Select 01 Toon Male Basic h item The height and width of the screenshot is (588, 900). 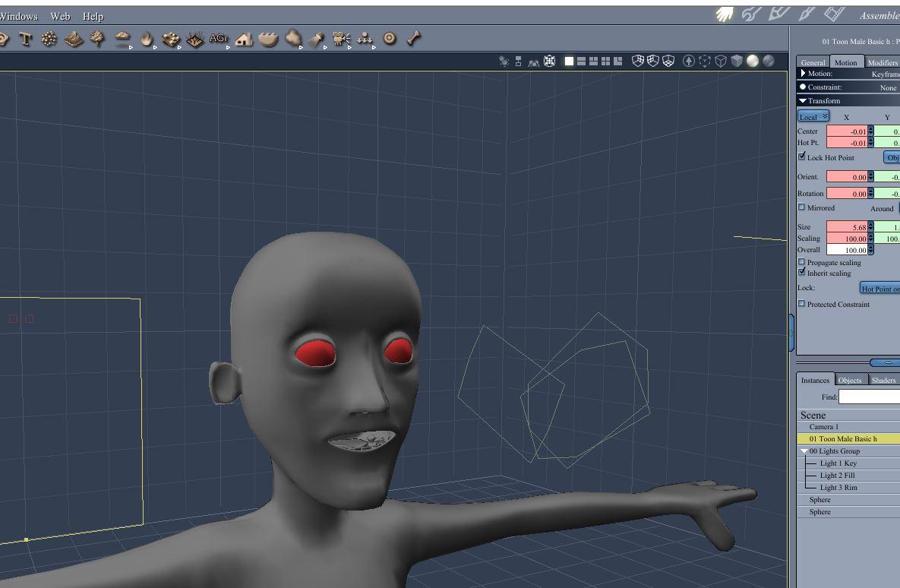pyautogui.click(x=848, y=438)
